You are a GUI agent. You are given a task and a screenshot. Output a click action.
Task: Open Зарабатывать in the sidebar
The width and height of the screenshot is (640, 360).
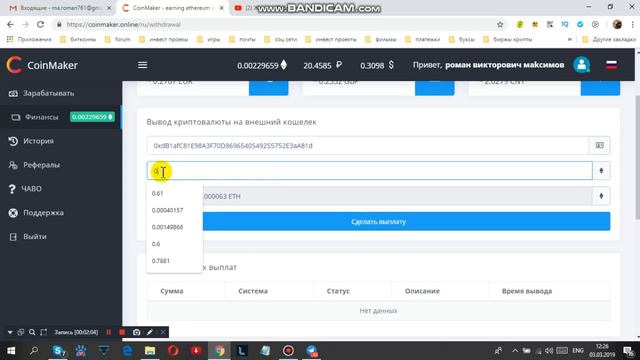[x=49, y=93]
